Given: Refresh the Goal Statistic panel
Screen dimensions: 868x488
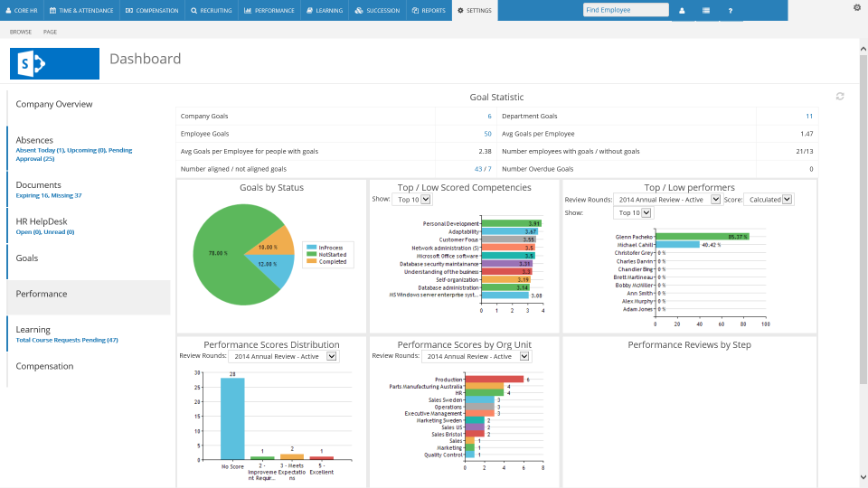Looking at the screenshot, I should tap(840, 97).
